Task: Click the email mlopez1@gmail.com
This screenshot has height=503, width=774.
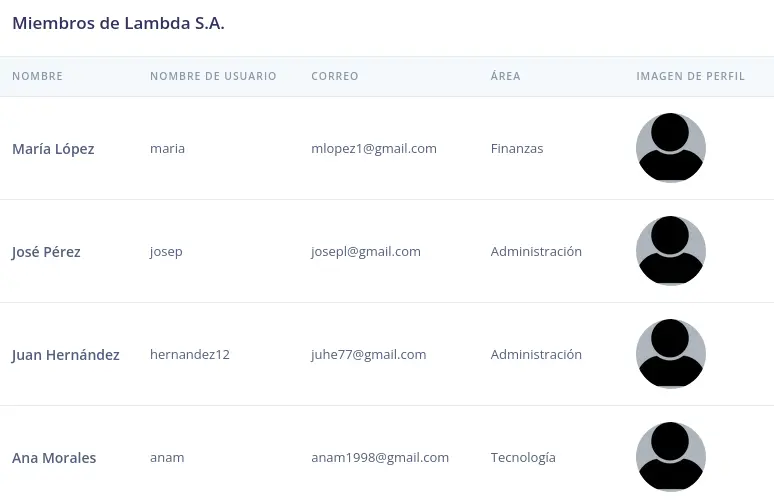Action: click(x=374, y=149)
